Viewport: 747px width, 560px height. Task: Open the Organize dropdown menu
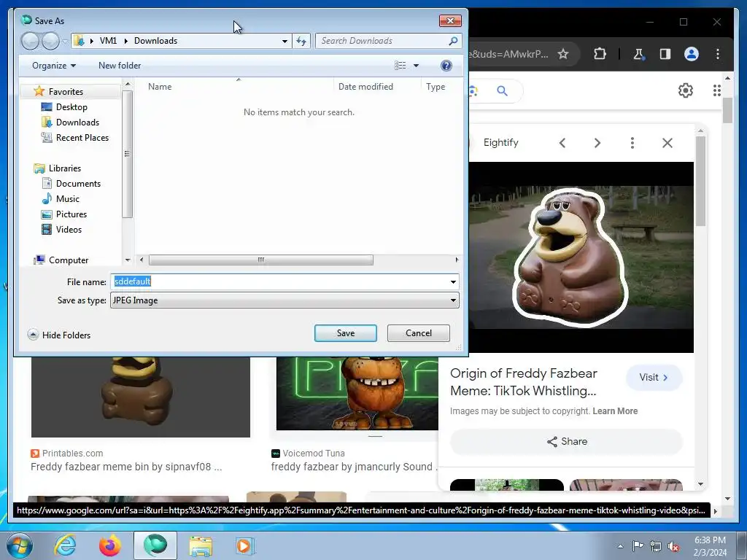click(x=54, y=66)
